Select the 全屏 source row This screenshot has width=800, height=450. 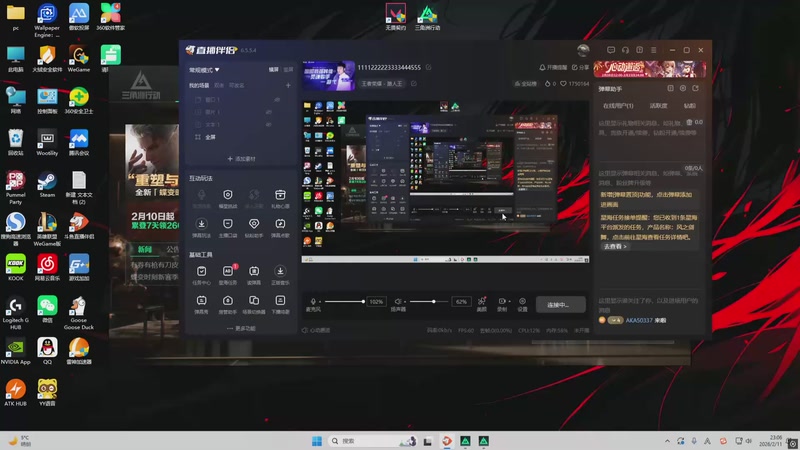239,137
